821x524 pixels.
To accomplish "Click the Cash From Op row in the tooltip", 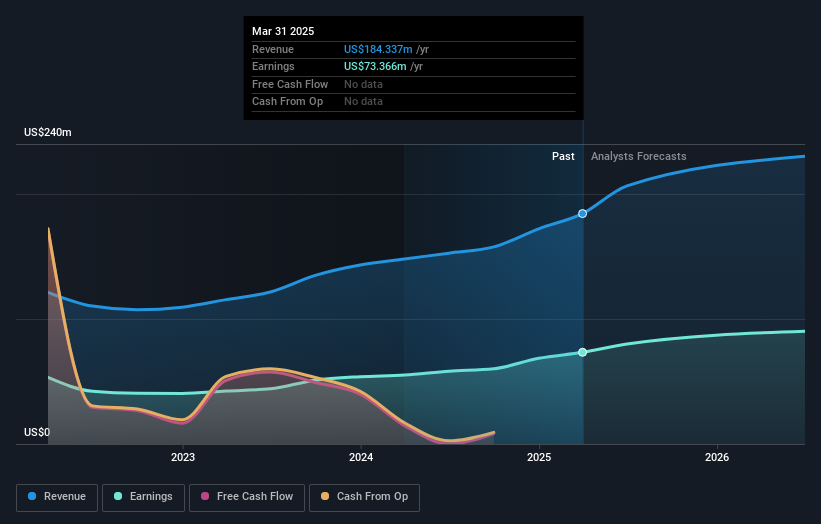I will tap(414, 102).
